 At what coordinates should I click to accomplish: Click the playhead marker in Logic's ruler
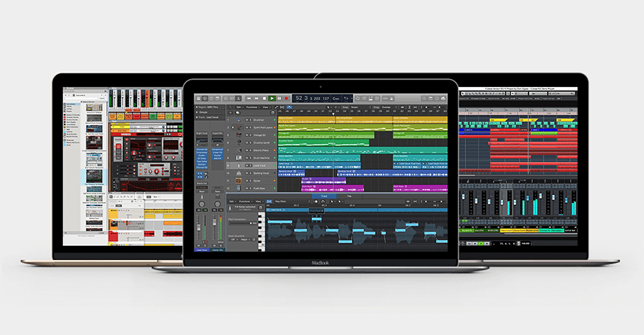tap(333, 114)
